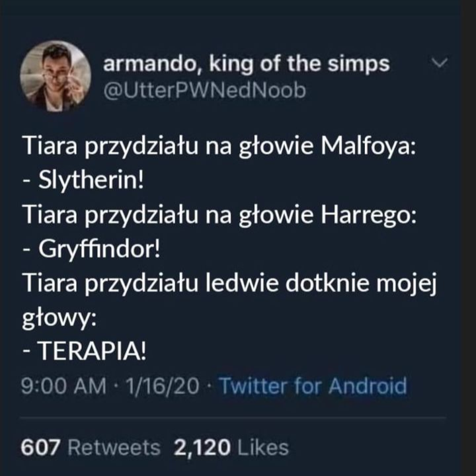The image size is (476, 476).
Task: Click the 2,120 like count number
Action: 202,448
